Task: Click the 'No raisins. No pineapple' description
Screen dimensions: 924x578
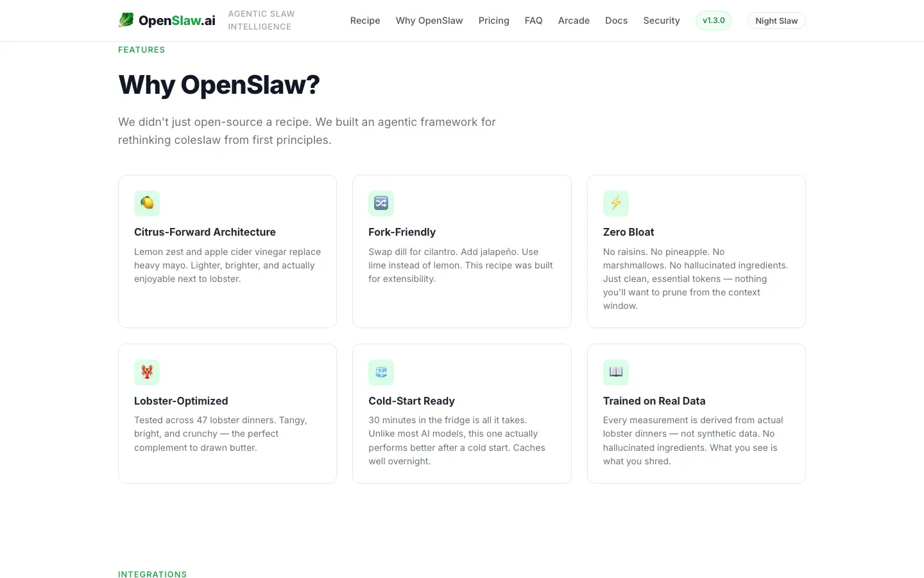Action: coord(696,279)
